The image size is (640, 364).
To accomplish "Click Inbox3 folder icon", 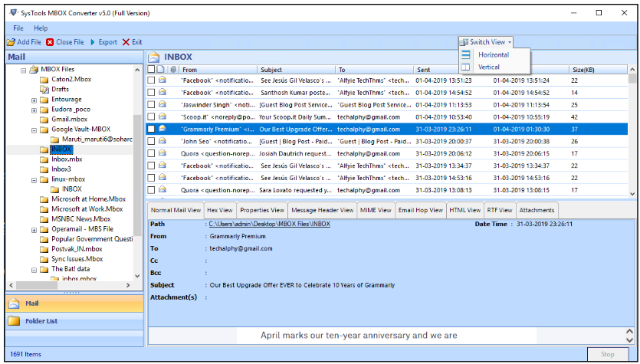I will pos(44,169).
